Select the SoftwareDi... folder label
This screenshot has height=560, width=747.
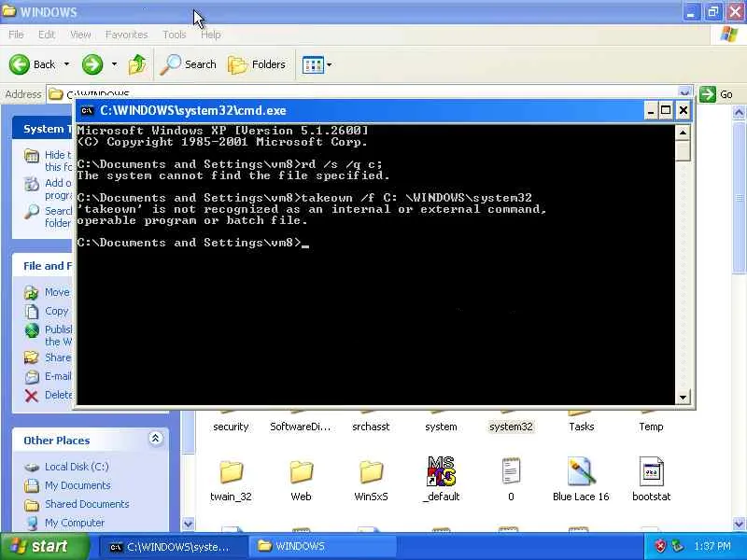(x=300, y=427)
